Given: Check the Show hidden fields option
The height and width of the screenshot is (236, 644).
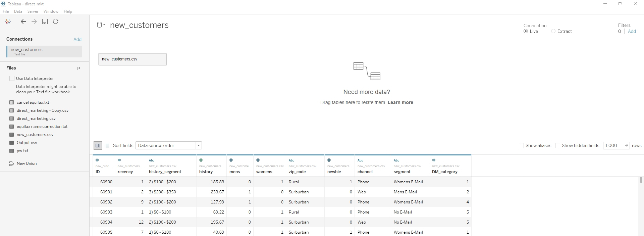Looking at the screenshot, I should [557, 145].
